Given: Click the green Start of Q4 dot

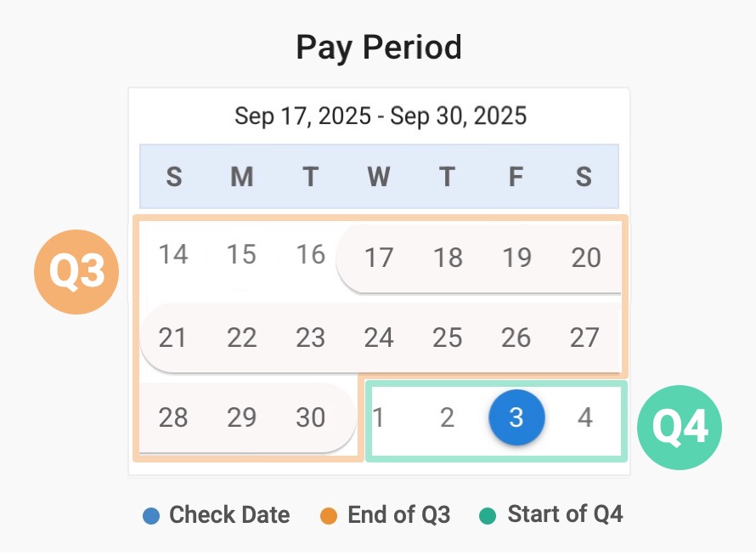Looking at the screenshot, I should 488,516.
